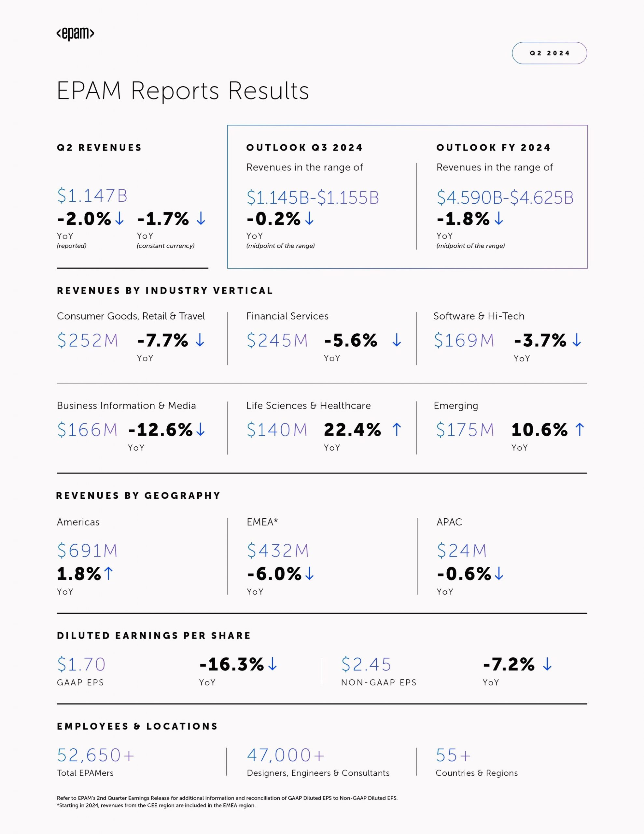Click the EPAM Reports Results title
This screenshot has width=644, height=834.
pyautogui.click(x=183, y=91)
